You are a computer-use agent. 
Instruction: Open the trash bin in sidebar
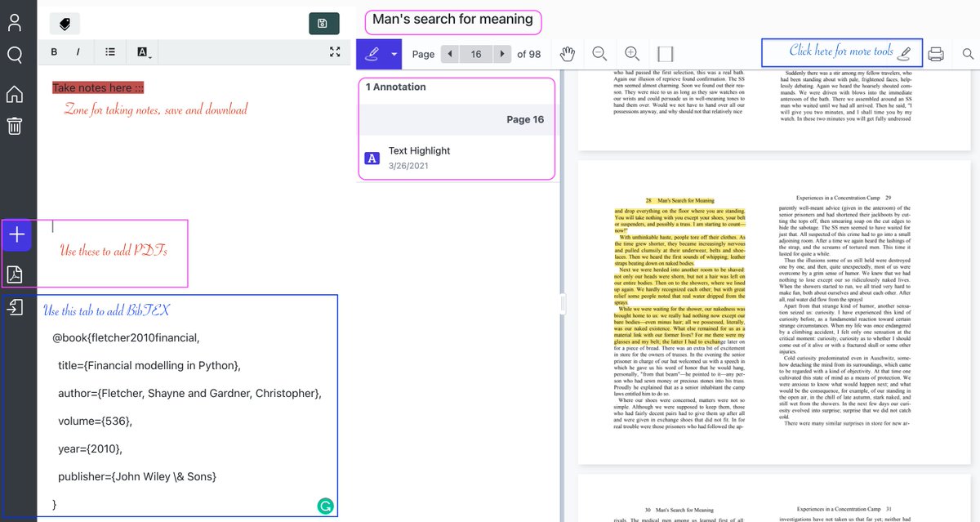click(x=15, y=126)
